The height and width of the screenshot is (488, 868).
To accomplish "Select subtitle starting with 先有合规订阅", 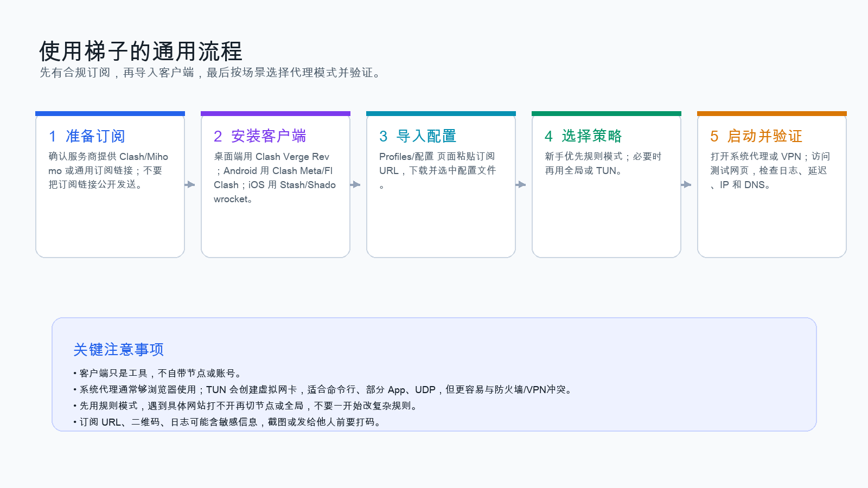I will click(211, 73).
